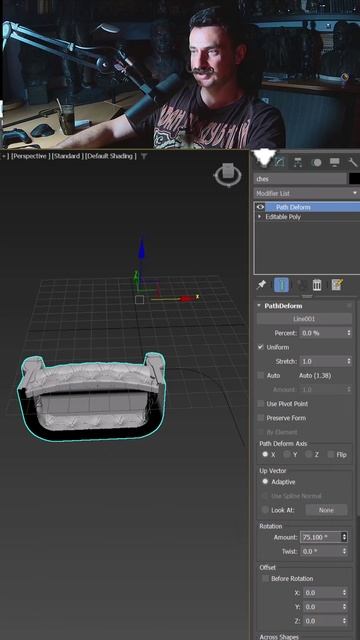Image resolution: width=360 pixels, height=640 pixels.
Task: Select Y Path Deform Axis
Action: coord(287,454)
